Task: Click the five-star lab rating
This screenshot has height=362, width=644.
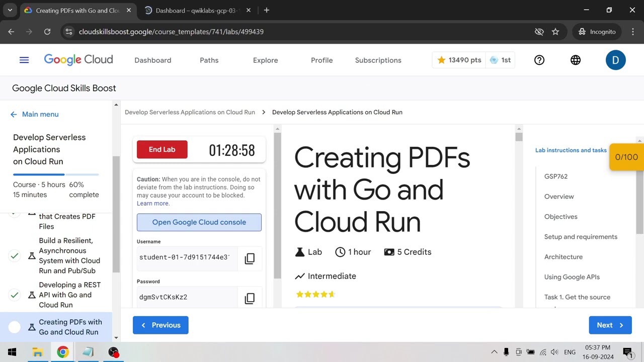Action: (x=315, y=295)
